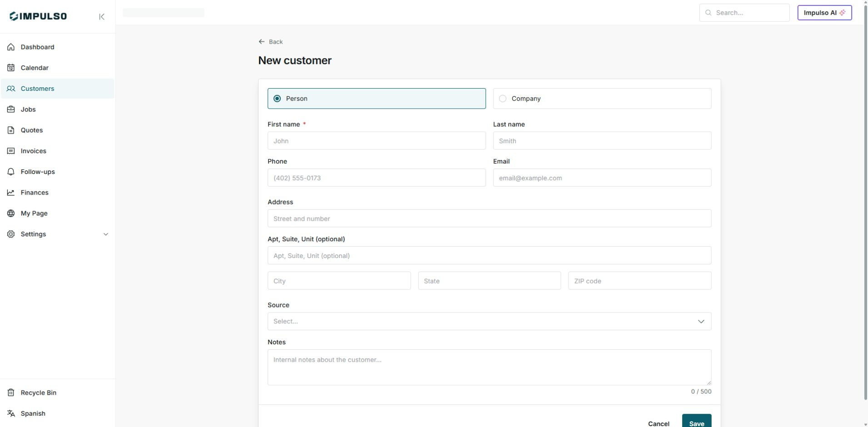Image resolution: width=868 pixels, height=427 pixels.
Task: Click the Finances chart icon
Action: pos(11,193)
